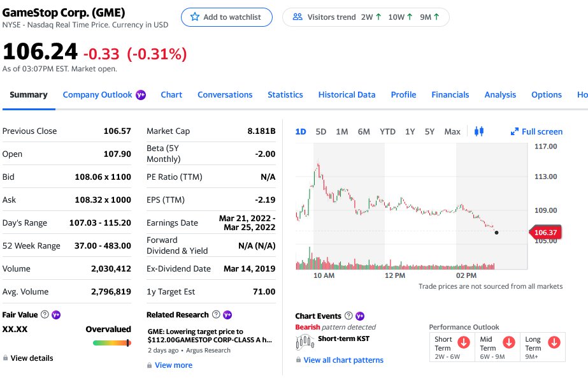This screenshot has width=588, height=378.
Task: Click the Ex-Dividend Date Mar 14, 2019
Action: (x=249, y=269)
